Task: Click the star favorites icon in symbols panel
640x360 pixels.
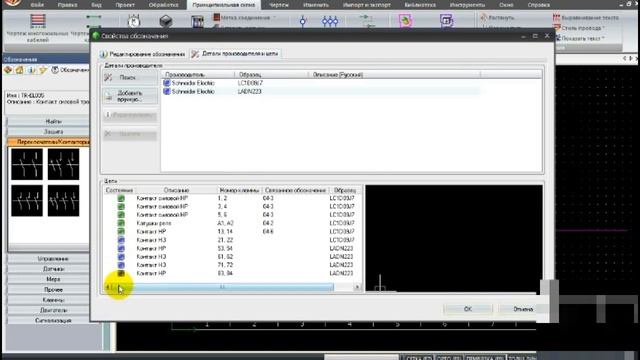Action: point(42,70)
